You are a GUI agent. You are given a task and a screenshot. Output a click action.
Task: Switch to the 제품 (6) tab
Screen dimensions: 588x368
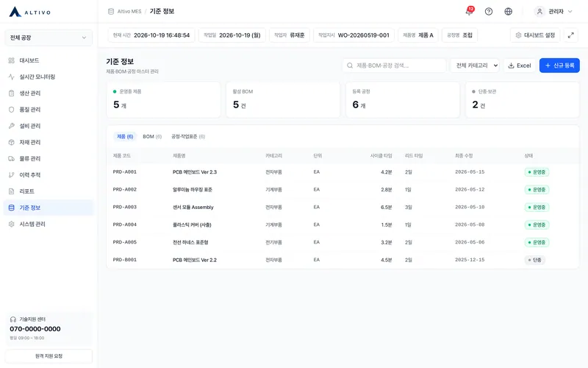(125, 137)
